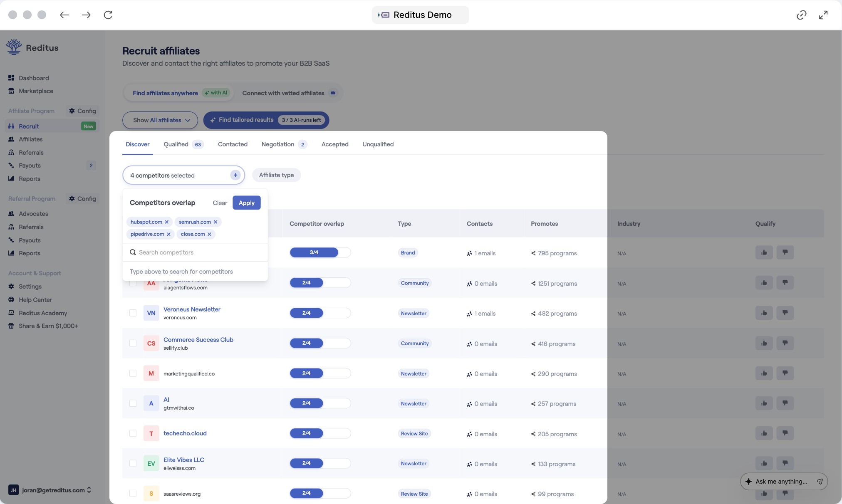Thumbs down Commerce Success Club
The width and height of the screenshot is (842, 504).
[785, 343]
